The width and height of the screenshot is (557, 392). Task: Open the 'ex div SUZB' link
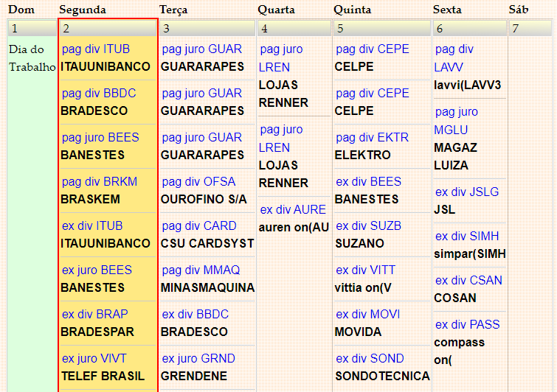tap(368, 226)
